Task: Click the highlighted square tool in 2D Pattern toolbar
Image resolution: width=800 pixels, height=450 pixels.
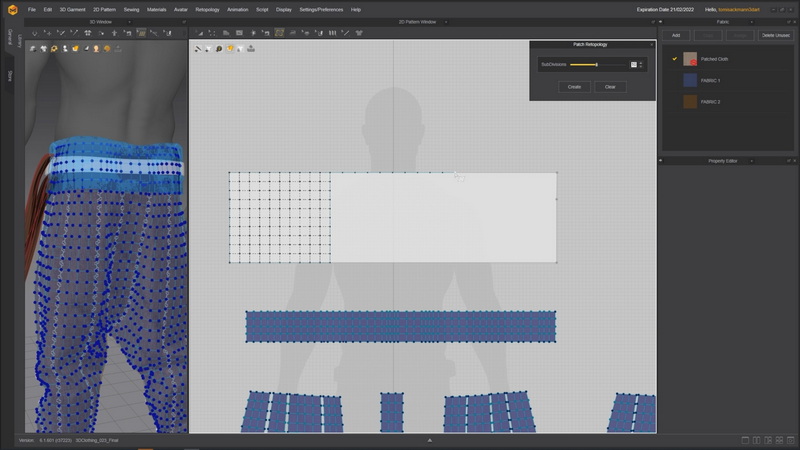Action: click(x=279, y=33)
